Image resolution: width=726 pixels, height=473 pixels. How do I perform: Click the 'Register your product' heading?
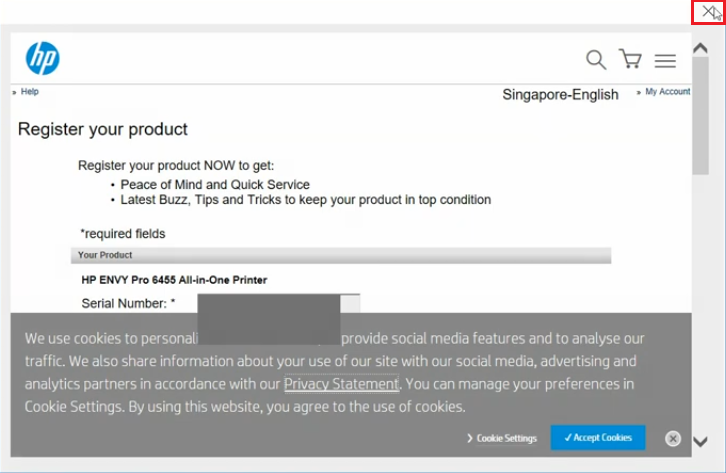pyautogui.click(x=102, y=129)
